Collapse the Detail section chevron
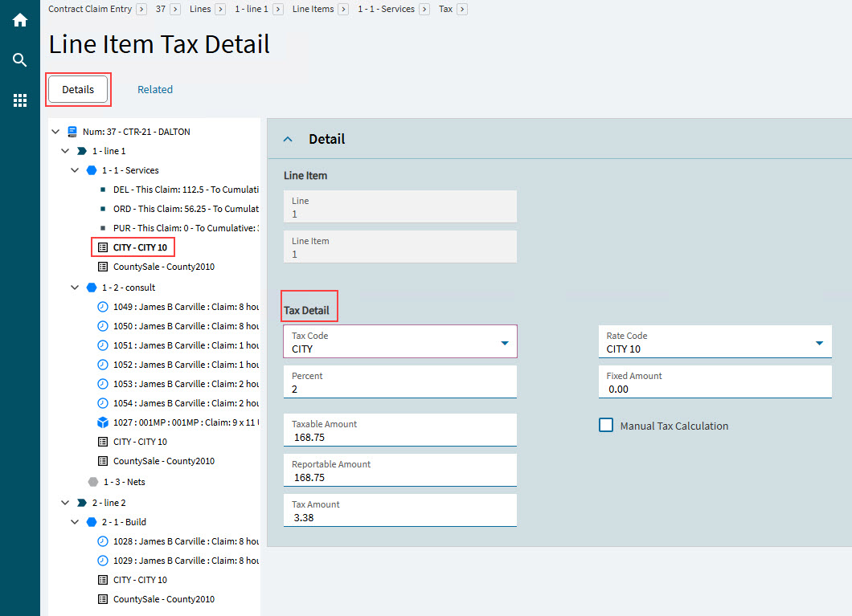This screenshot has width=852, height=616. (x=288, y=140)
